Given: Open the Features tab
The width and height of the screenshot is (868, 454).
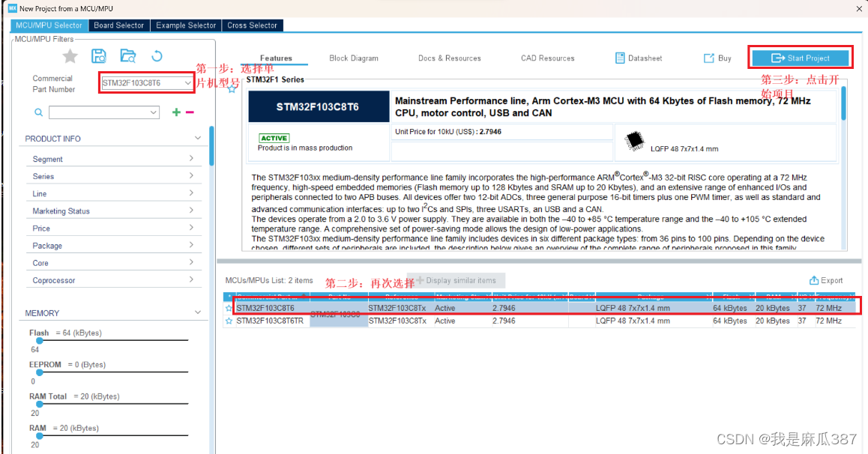Looking at the screenshot, I should 276,58.
